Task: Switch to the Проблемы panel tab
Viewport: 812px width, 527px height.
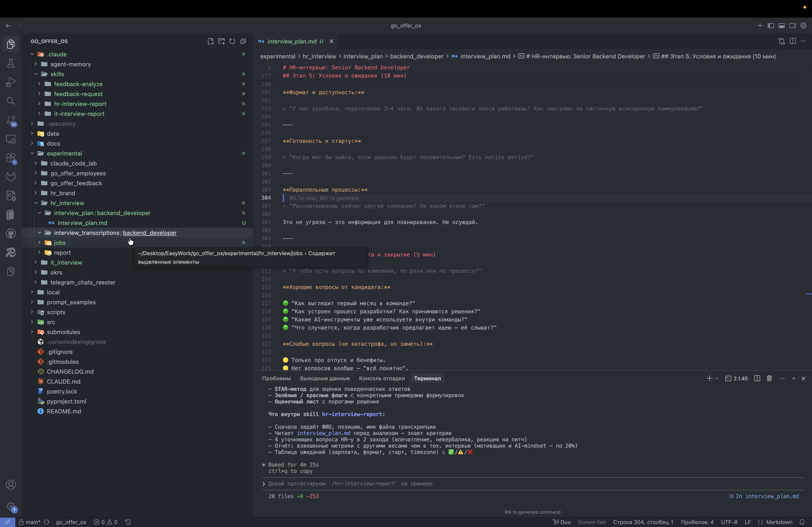Action: coord(276,378)
